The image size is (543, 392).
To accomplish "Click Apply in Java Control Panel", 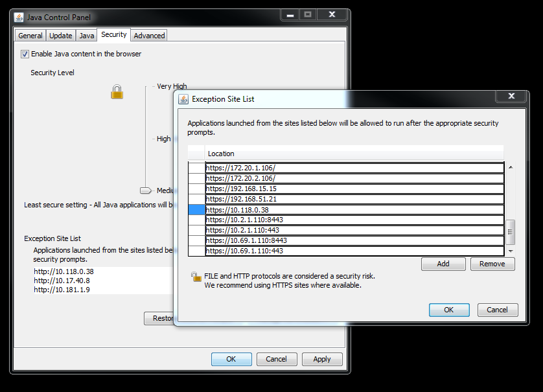I will coord(322,359).
